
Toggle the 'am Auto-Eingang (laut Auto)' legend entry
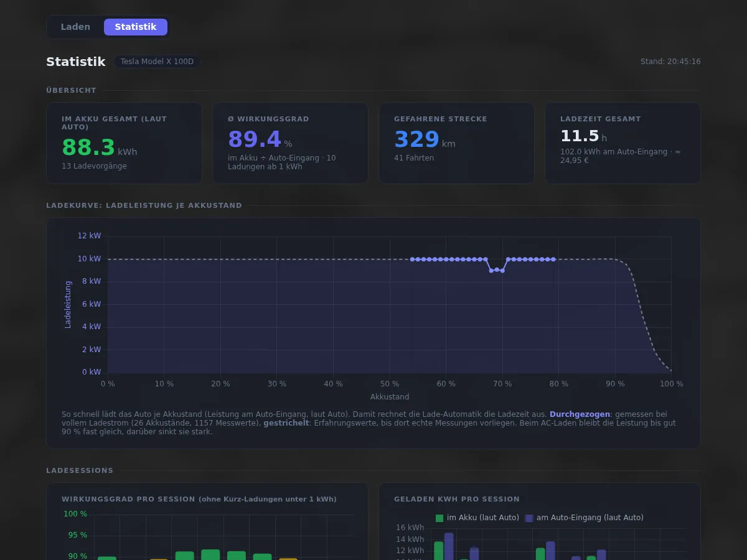[585, 518]
